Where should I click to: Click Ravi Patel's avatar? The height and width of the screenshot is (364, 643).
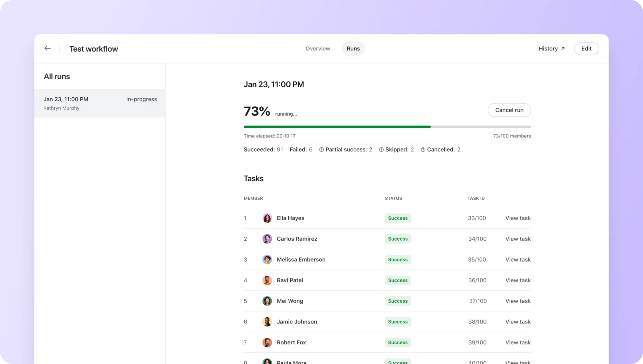pos(267,280)
